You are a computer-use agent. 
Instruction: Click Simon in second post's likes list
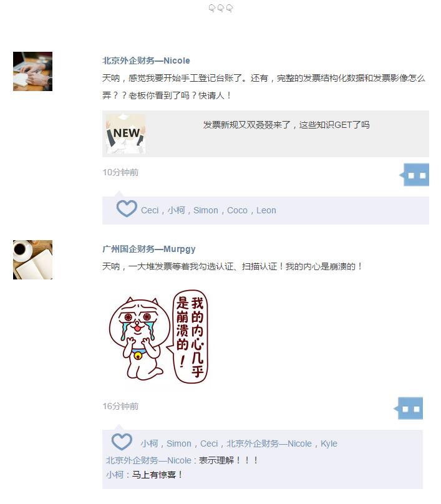click(179, 443)
